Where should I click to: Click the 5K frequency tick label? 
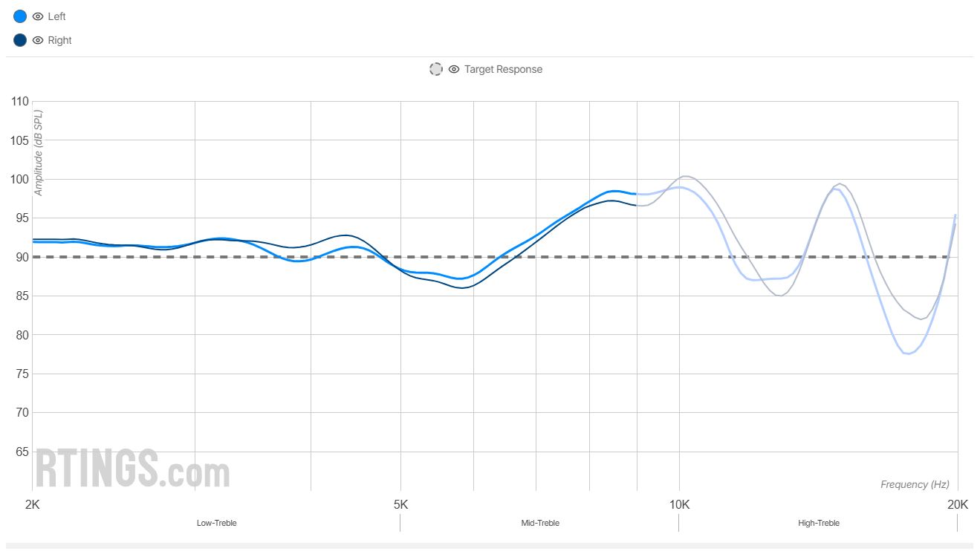point(400,505)
